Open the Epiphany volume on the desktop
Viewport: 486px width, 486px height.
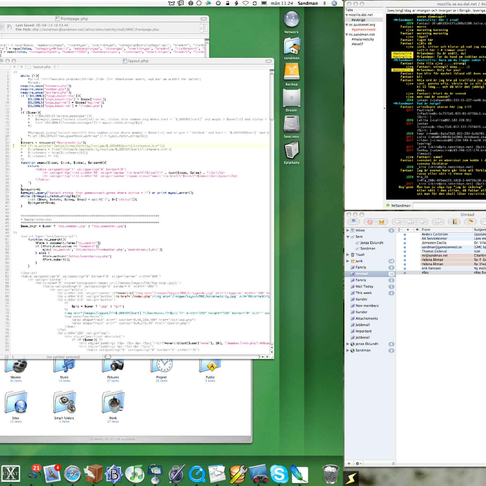point(292,150)
